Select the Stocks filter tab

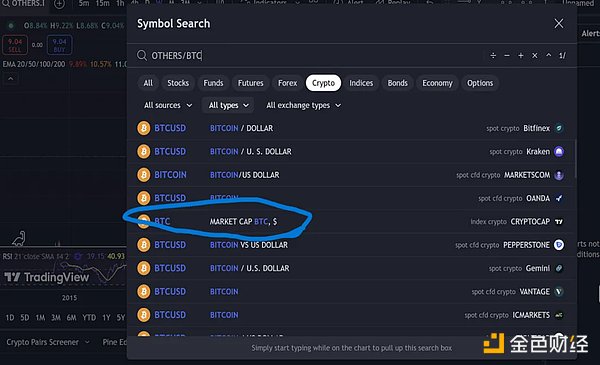coord(178,83)
